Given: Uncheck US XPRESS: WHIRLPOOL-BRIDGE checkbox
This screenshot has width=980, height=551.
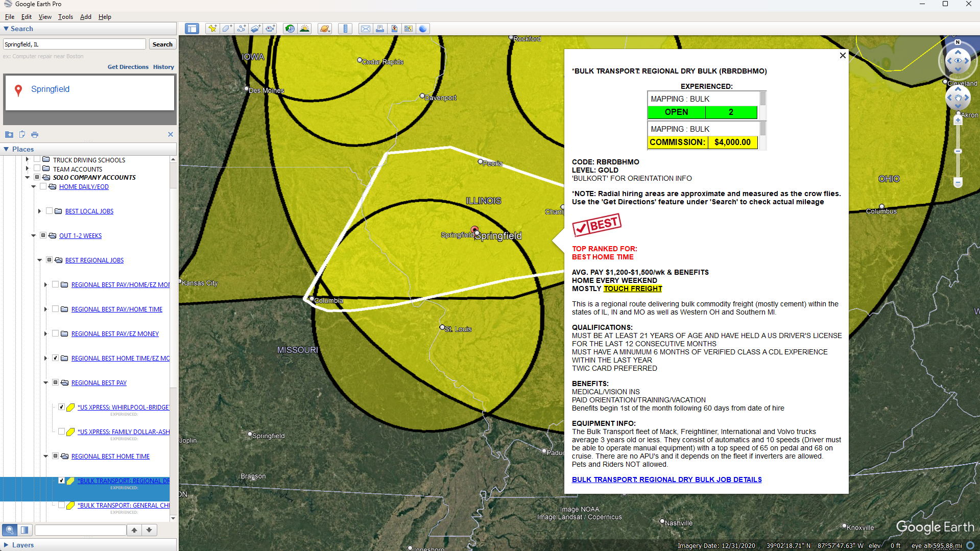Looking at the screenshot, I should [x=61, y=407].
